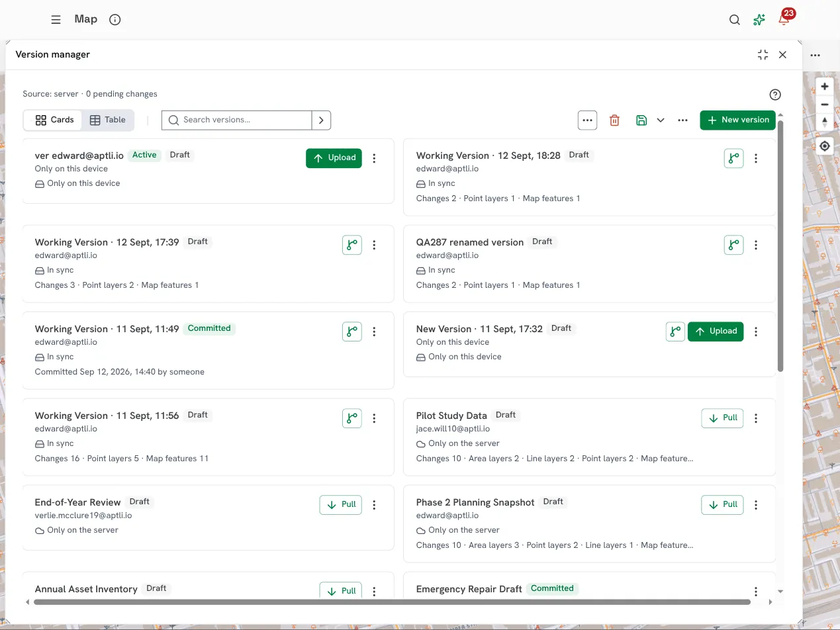Image resolution: width=840 pixels, height=630 pixels.
Task: Open kebab menu on End-of-Year Review card
Action: click(374, 505)
